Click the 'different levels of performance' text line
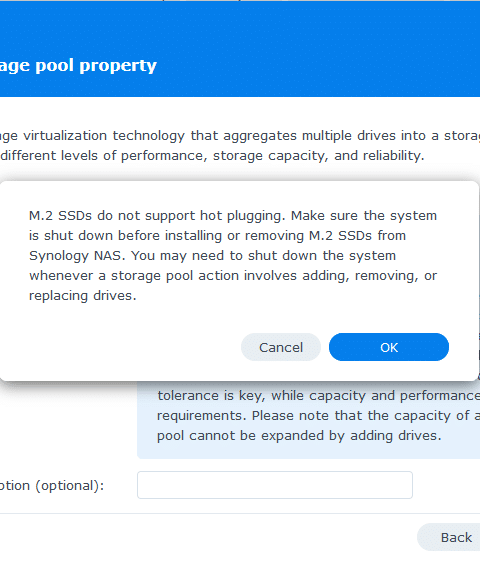The height and width of the screenshot is (561, 480). click(212, 156)
